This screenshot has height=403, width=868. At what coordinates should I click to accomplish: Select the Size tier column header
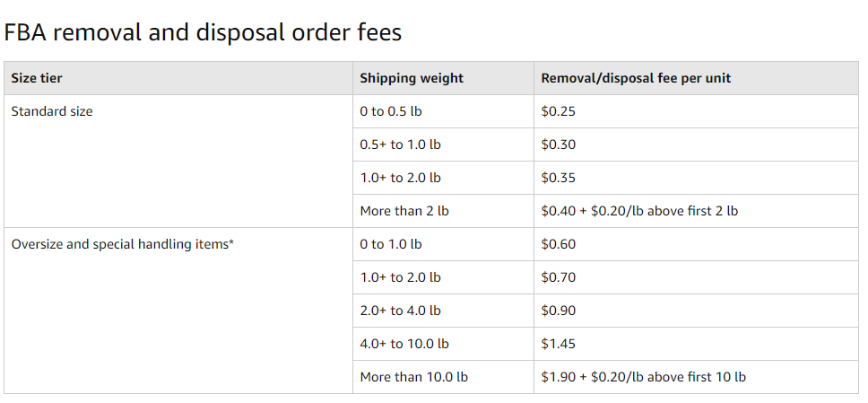point(178,78)
